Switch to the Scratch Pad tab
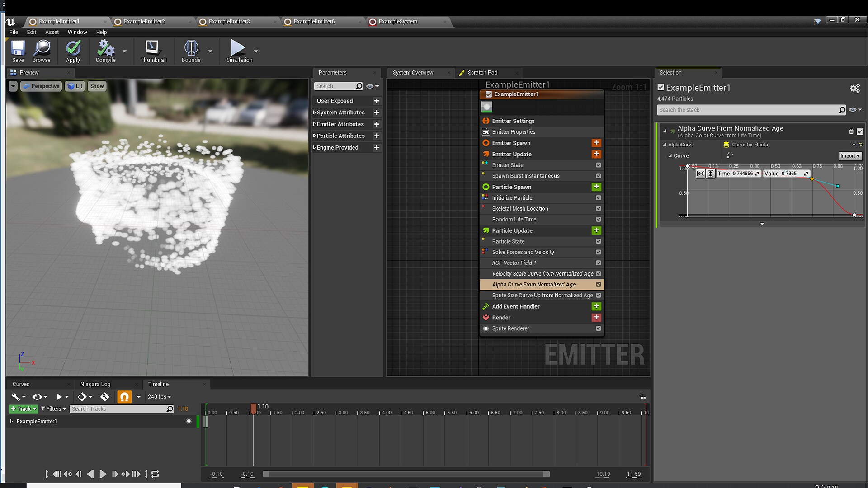 click(482, 72)
